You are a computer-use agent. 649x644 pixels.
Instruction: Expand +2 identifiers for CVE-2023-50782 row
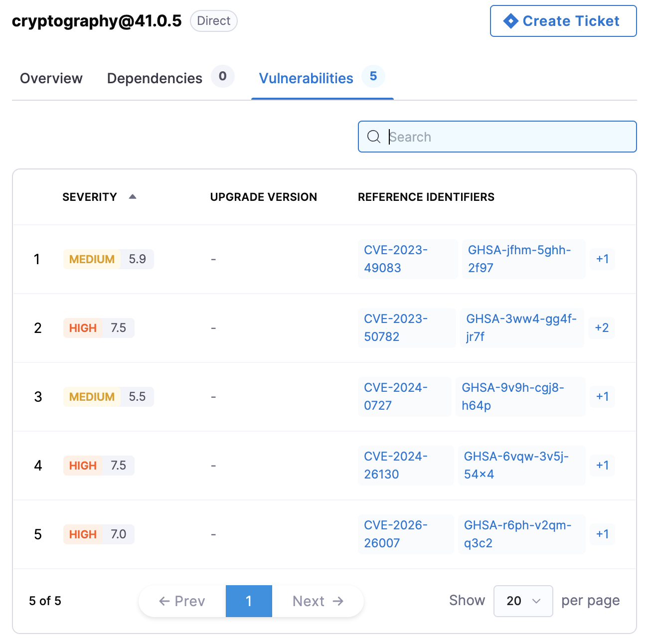tap(602, 328)
